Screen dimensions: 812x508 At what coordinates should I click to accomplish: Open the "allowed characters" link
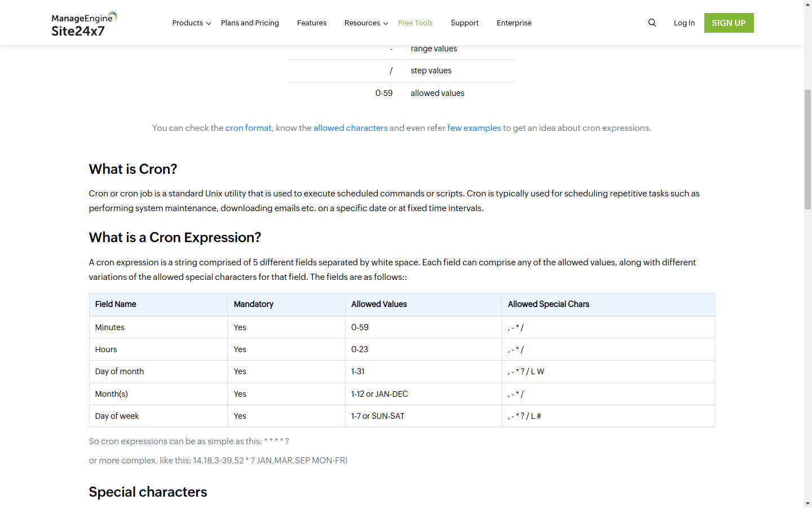point(350,128)
